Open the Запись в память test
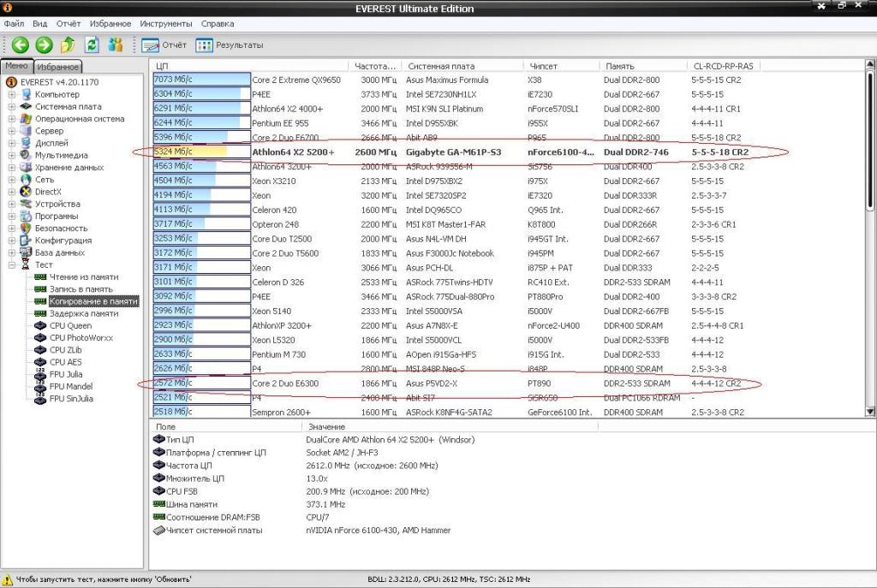Image resolution: width=877 pixels, height=588 pixels. pyautogui.click(x=81, y=289)
